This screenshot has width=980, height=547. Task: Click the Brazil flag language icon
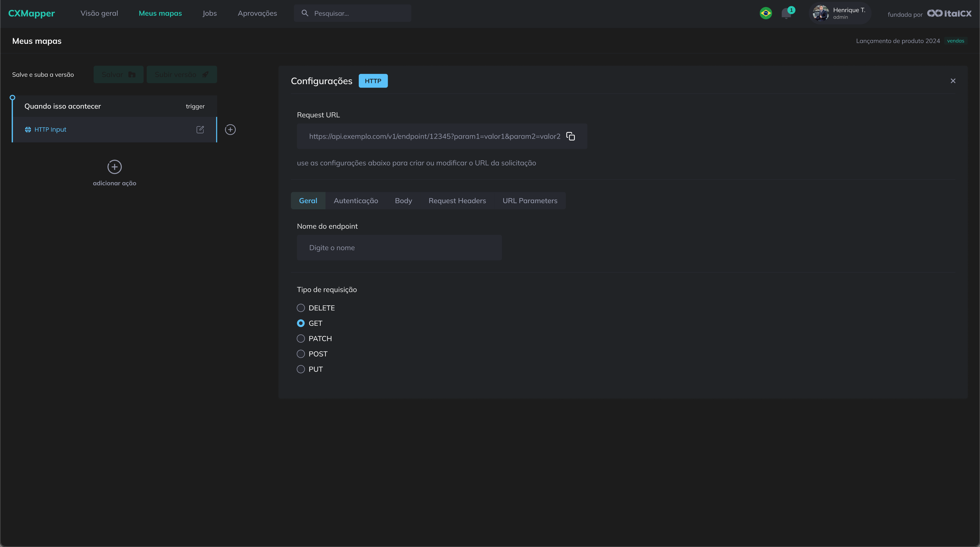tap(765, 13)
